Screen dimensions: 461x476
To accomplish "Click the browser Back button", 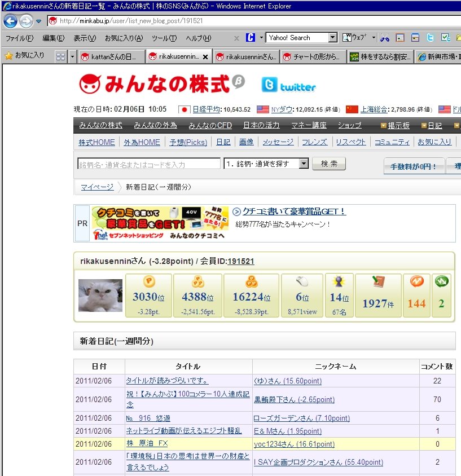I will [10, 21].
